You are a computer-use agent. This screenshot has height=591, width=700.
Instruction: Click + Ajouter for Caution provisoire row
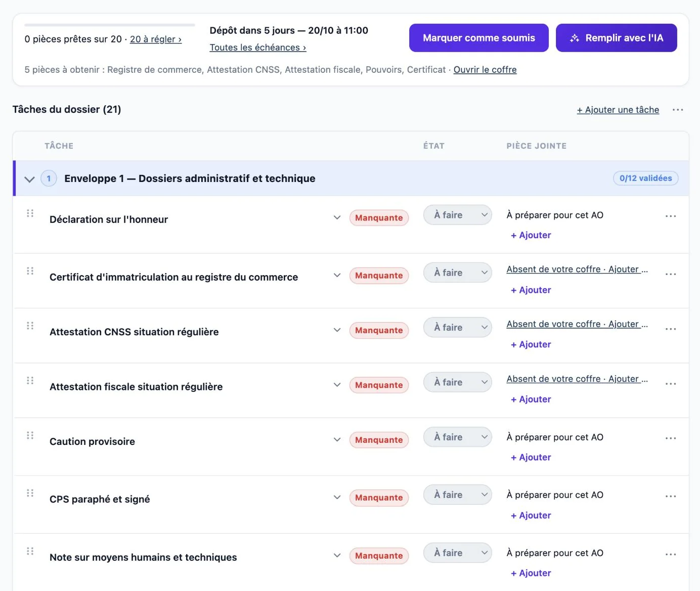click(x=531, y=458)
